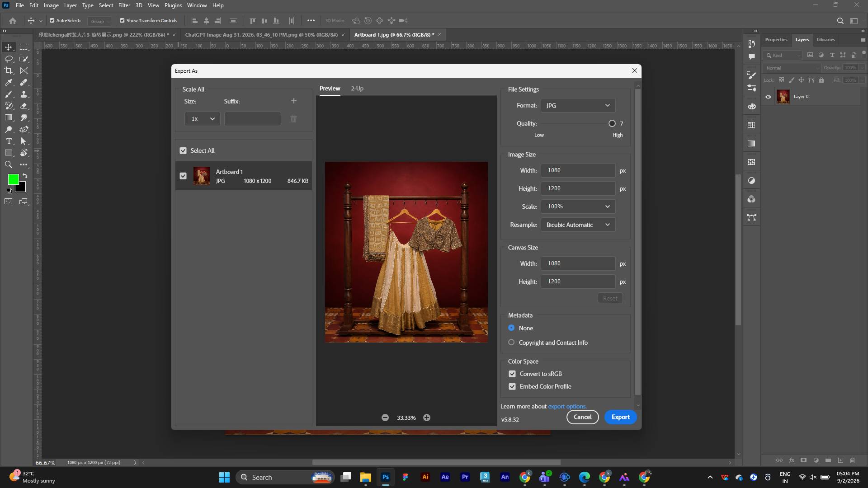
Task: Open Photoshop from the Windows taskbar
Action: [x=386, y=477]
